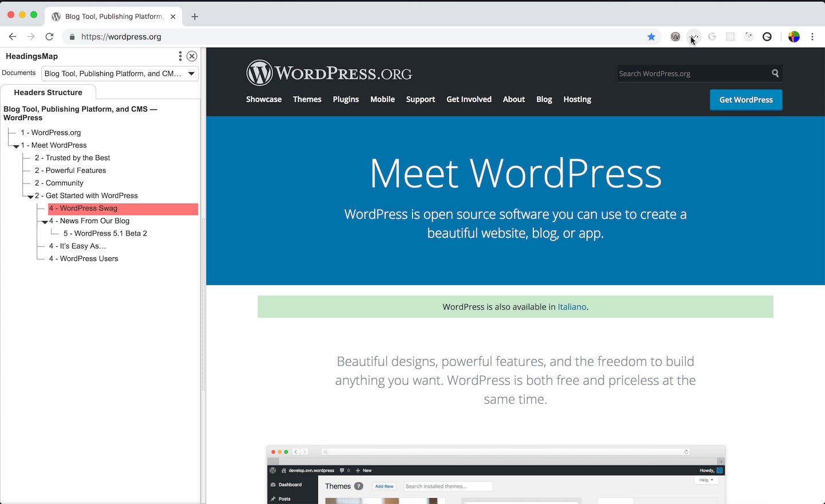Click the padlock site info icon
Viewport: 825px width, 504px height.
[72, 37]
